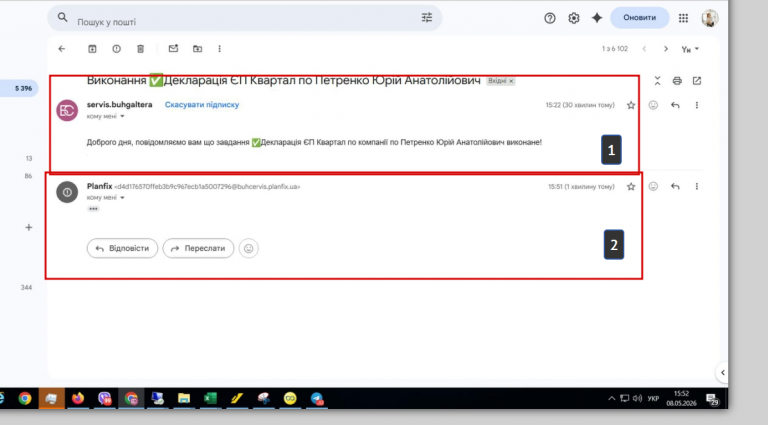The image size is (768, 425).
Task: Focus the Пошук у пошті search field
Action: [x=245, y=20]
